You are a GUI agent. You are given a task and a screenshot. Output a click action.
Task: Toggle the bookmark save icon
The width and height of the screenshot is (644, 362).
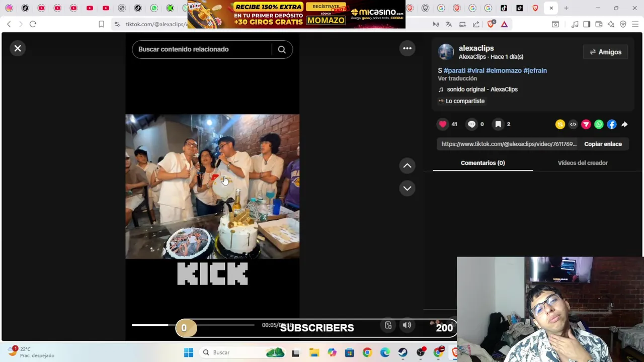click(x=498, y=124)
